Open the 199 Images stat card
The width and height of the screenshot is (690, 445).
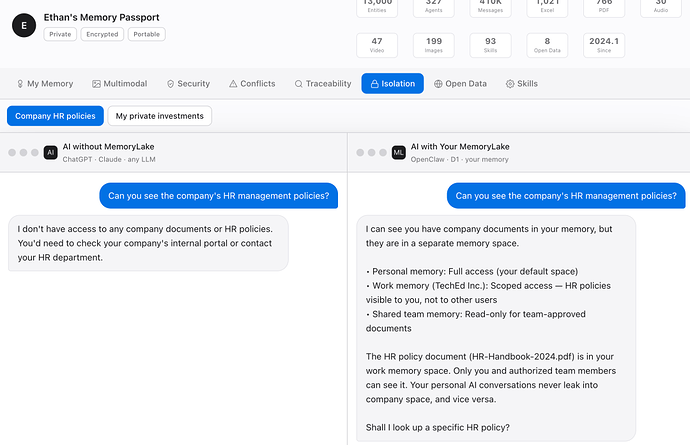click(x=434, y=45)
